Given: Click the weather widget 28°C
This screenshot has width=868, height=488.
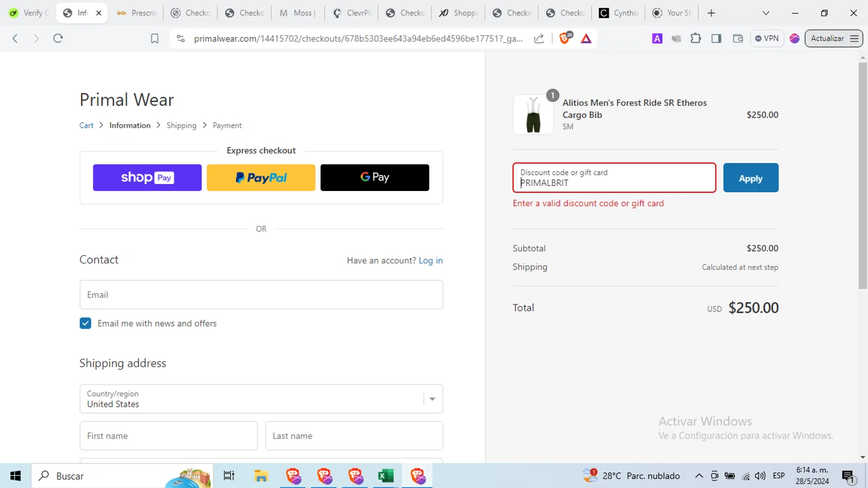Looking at the screenshot, I should click(631, 476).
